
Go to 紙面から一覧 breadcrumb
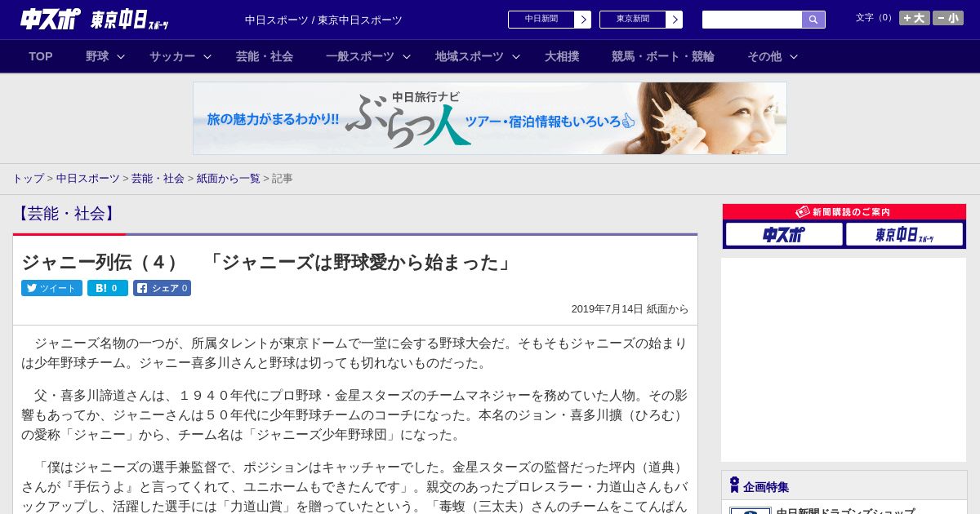(x=229, y=179)
